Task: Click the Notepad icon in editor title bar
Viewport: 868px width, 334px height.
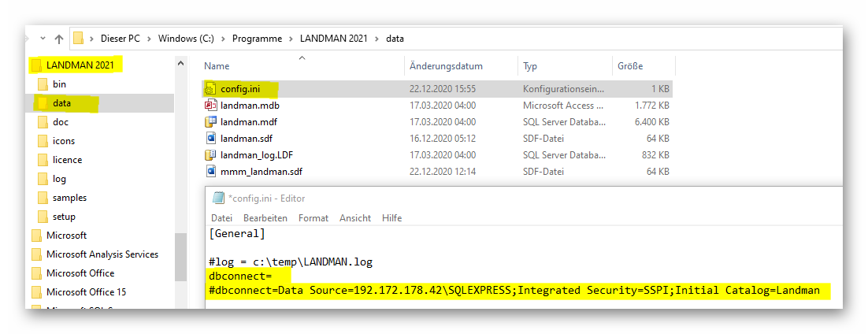Action: point(218,199)
